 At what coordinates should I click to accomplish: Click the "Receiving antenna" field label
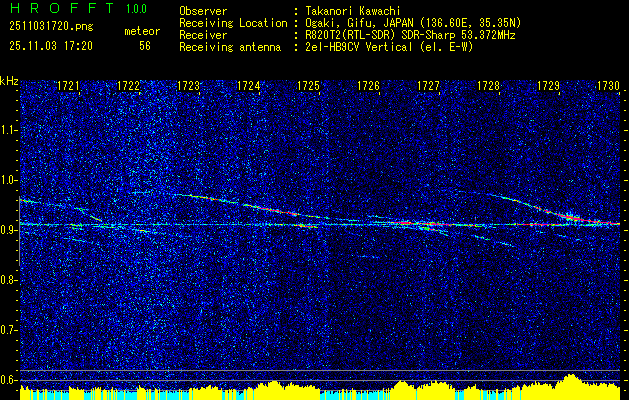230,47
